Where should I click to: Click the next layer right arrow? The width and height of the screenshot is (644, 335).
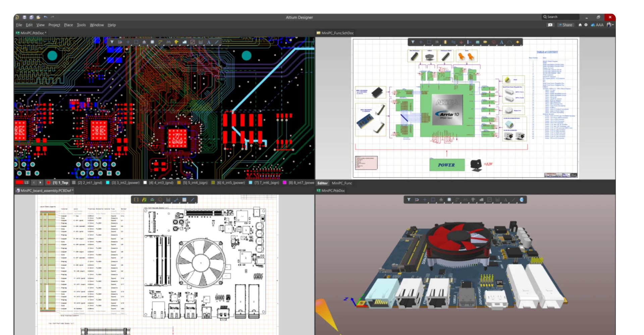pos(40,183)
